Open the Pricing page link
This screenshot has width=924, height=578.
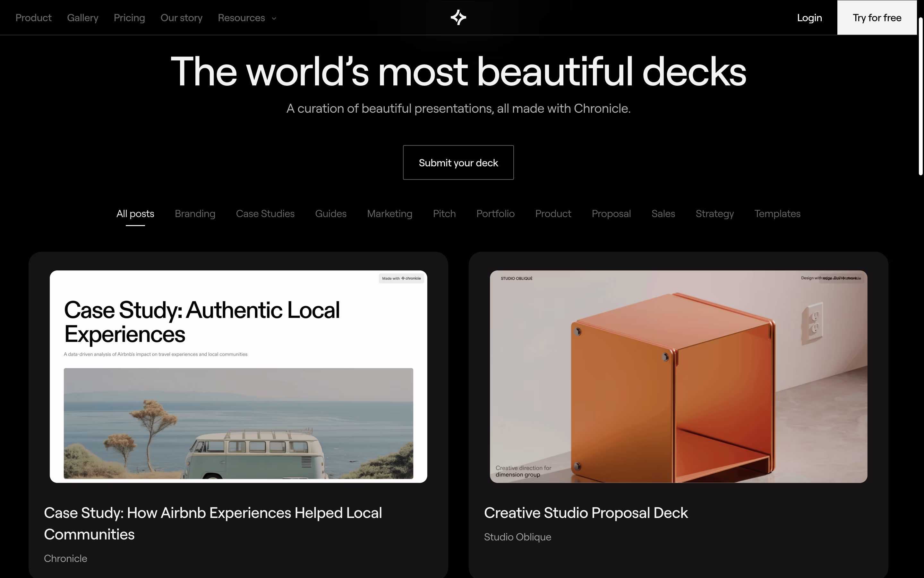[x=129, y=18]
